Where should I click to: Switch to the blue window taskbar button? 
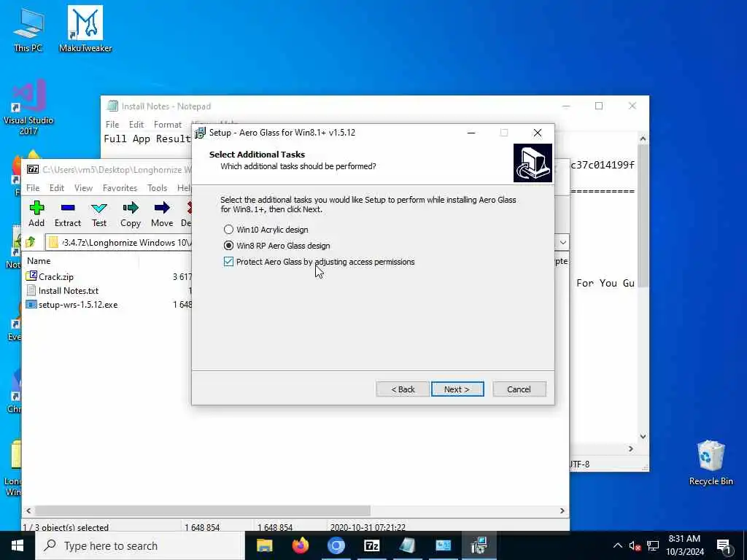(443, 545)
